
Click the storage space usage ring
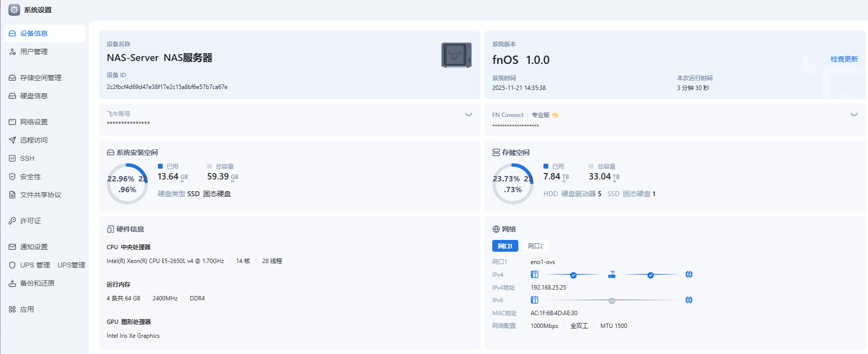512,184
